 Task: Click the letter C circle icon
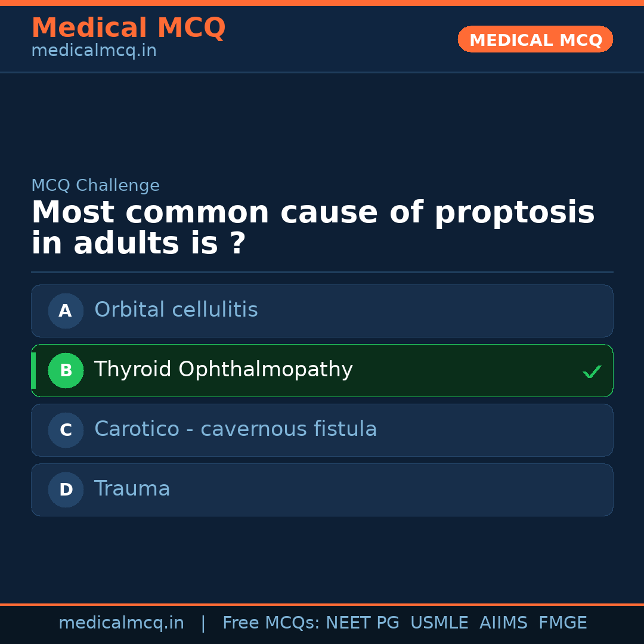pyautogui.click(x=66, y=430)
